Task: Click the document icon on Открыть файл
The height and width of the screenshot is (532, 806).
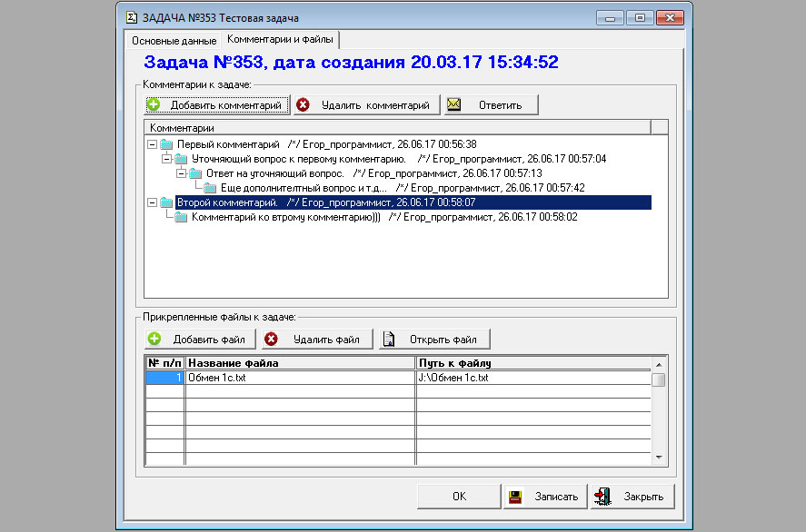Action: 389,340
